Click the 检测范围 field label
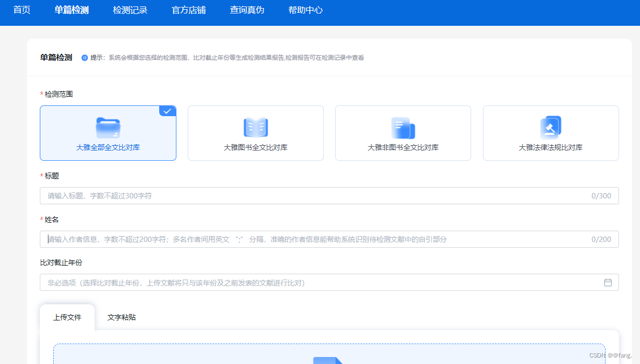Image resolution: width=640 pixels, height=364 pixels. click(x=59, y=94)
